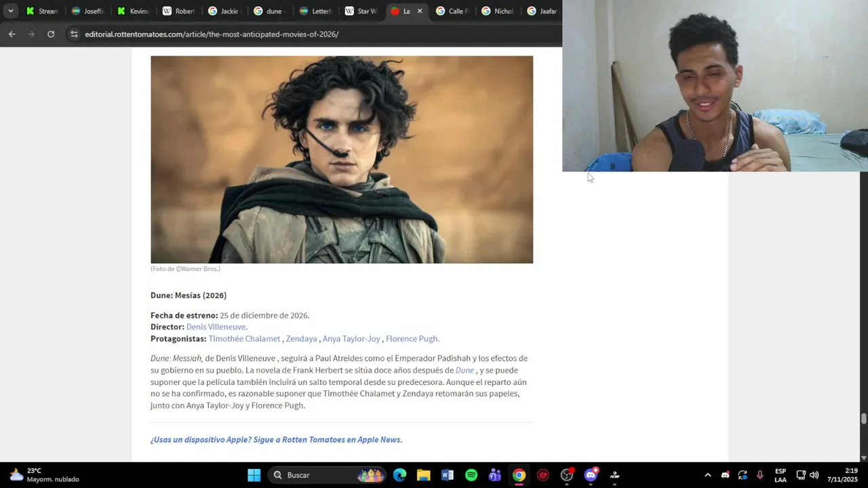
Task: Switch the ESP LAA keyboard language
Action: point(781,475)
